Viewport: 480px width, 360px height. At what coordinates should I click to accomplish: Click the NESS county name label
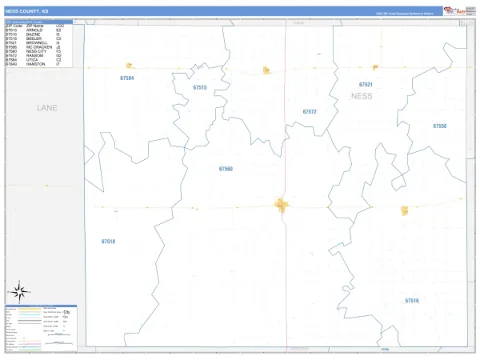pos(362,96)
